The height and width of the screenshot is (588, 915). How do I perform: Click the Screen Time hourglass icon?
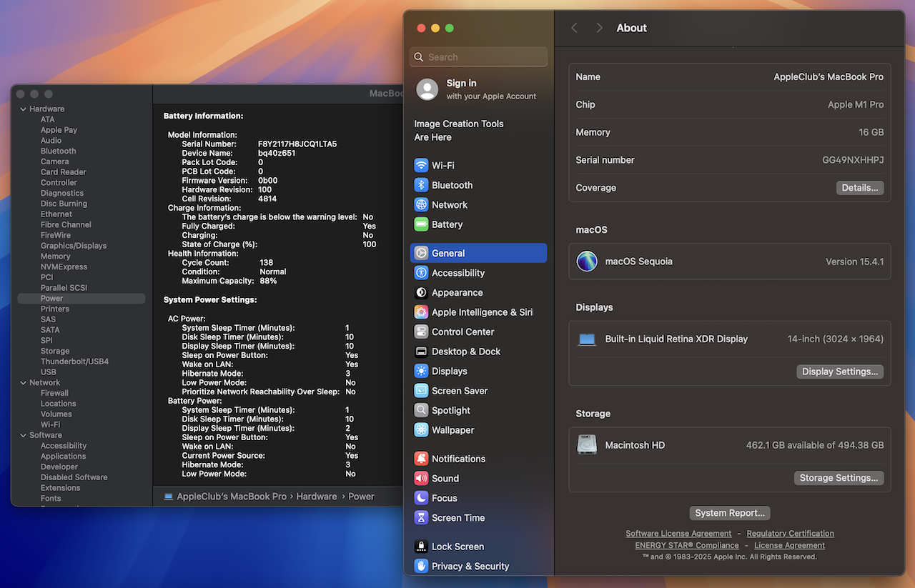tap(421, 518)
